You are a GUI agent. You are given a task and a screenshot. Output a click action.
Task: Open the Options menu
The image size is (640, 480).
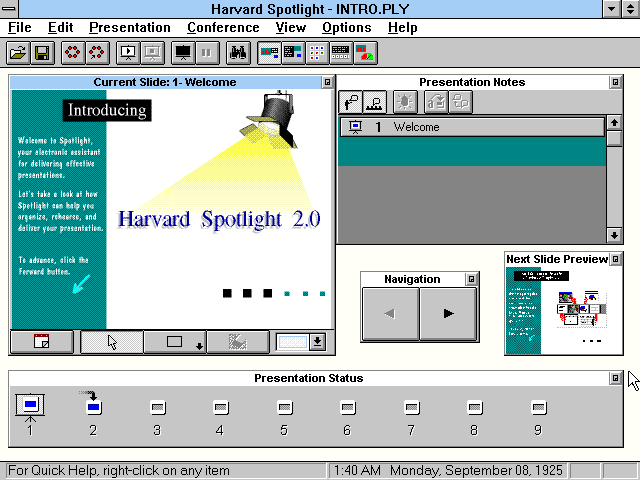point(347,28)
